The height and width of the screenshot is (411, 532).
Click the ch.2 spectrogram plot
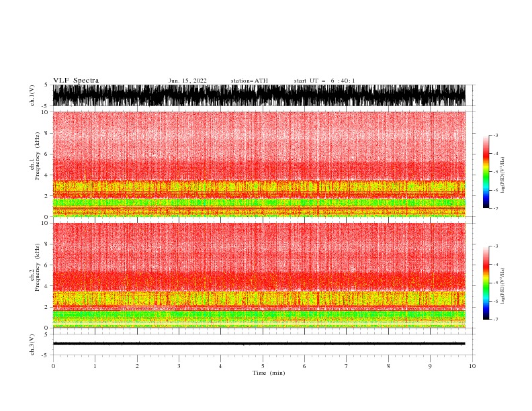coord(259,275)
